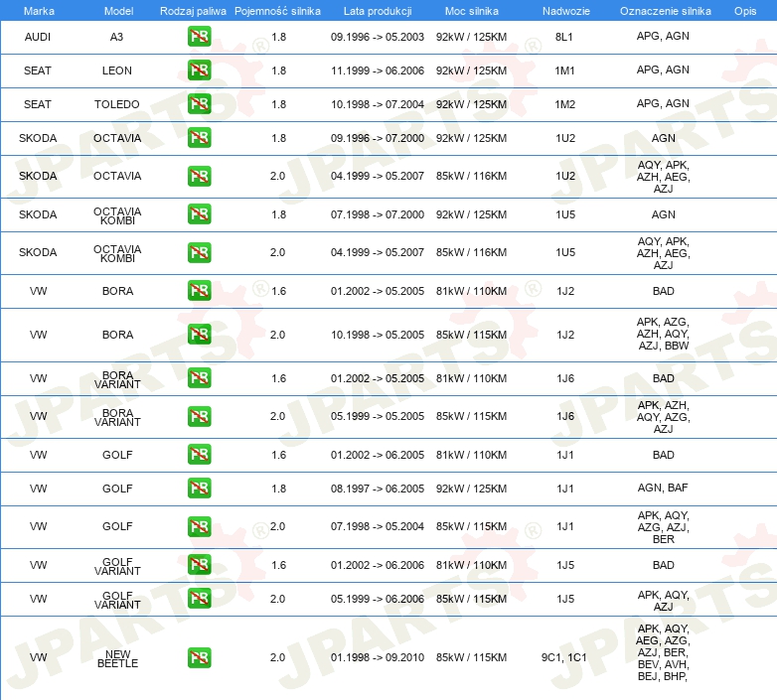Click 92kW / 125KM in AUDI A3 row
Image resolution: width=777 pixels, height=700 pixels.
[x=471, y=37]
